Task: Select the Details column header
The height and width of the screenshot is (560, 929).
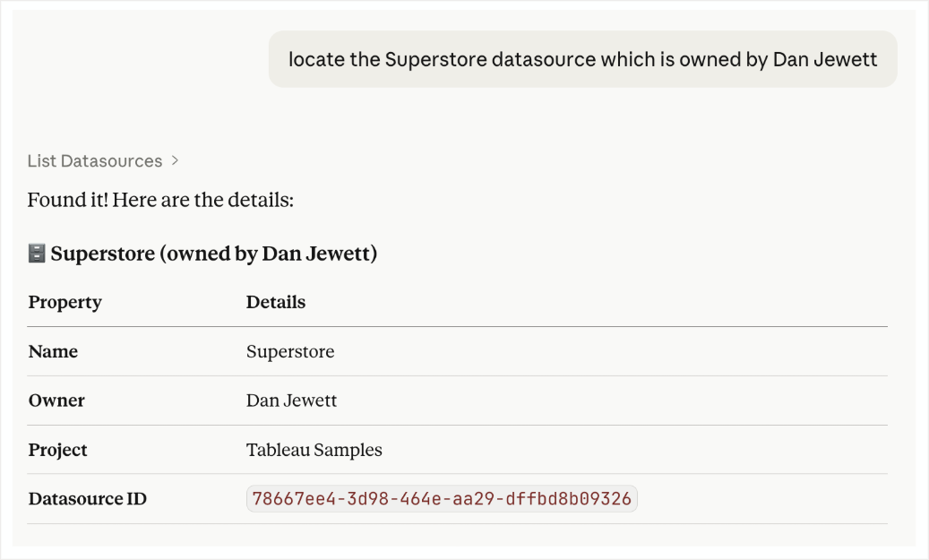Action: (275, 302)
